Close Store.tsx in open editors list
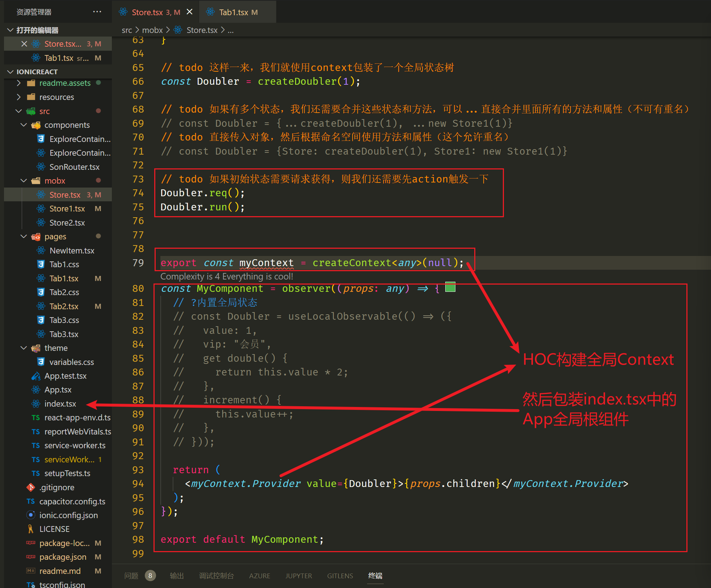 24,44
